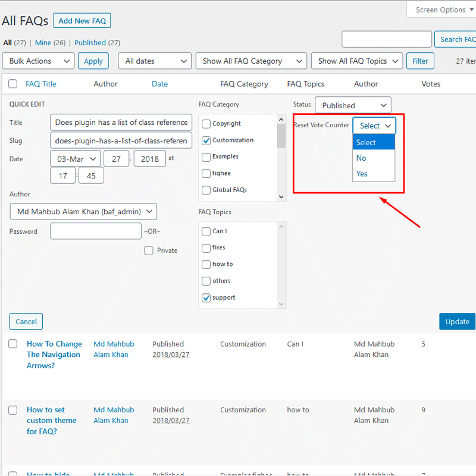Open the Bulk Actions dropdown
The image size is (476, 476).
click(x=38, y=61)
